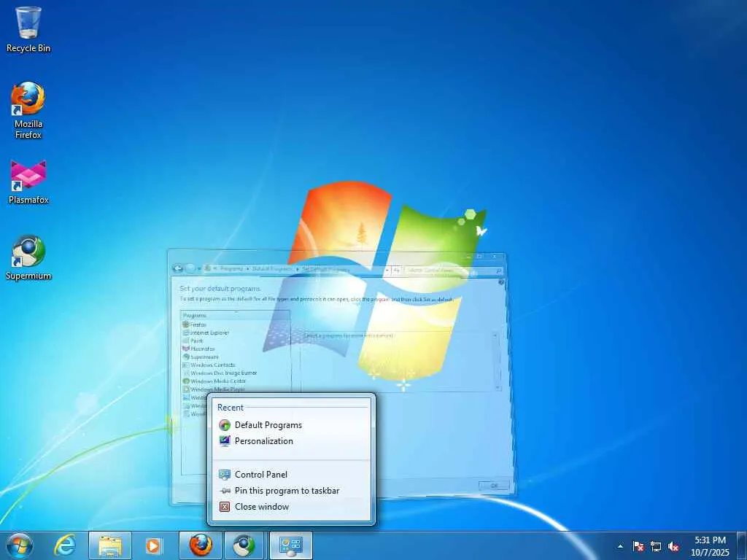Open Windows Explorer from the taskbar
This screenshot has height=560, width=747.
pyautogui.click(x=110, y=545)
